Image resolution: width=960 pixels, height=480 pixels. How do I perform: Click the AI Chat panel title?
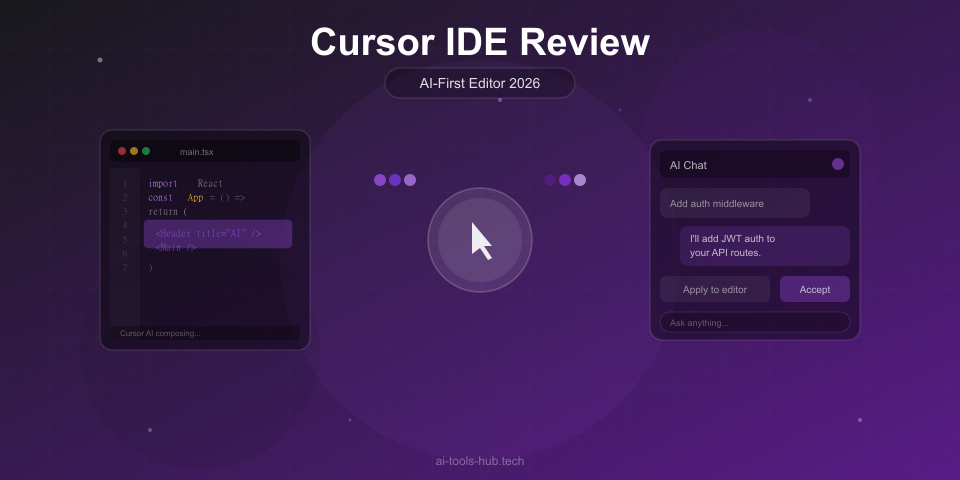tap(688, 165)
